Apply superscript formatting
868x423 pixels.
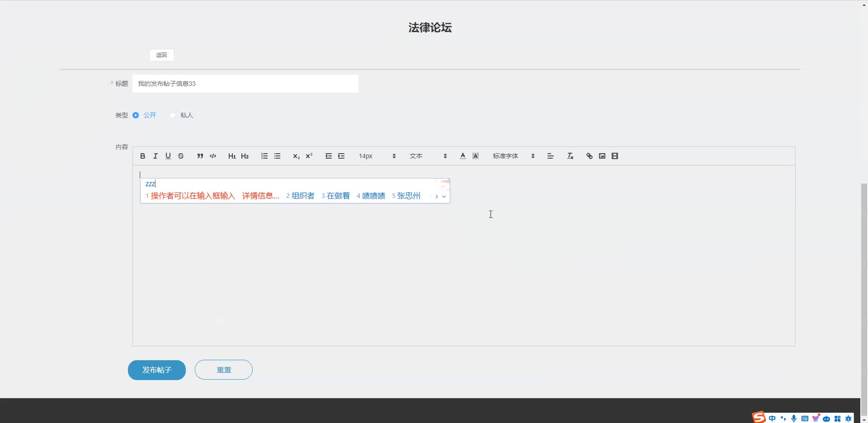pos(309,156)
